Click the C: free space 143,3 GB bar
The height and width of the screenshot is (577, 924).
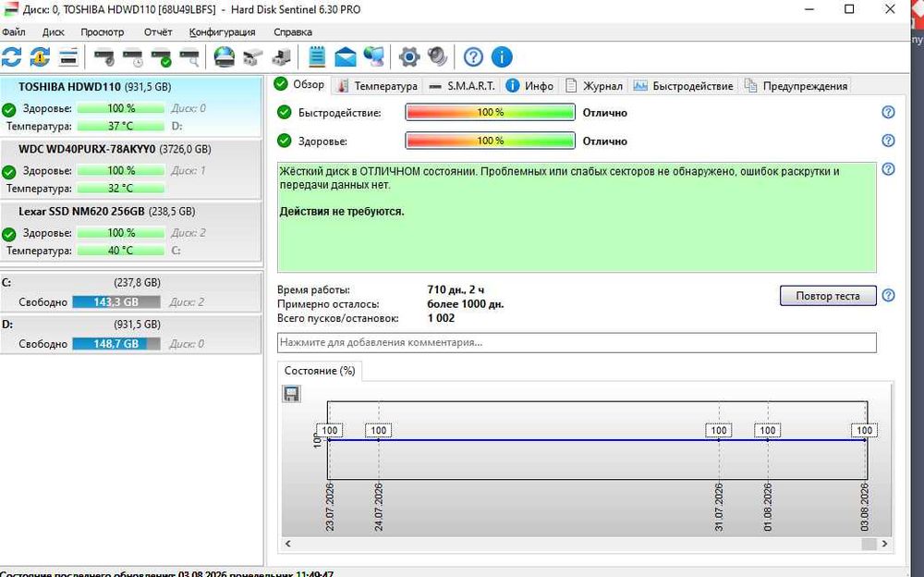(x=116, y=302)
